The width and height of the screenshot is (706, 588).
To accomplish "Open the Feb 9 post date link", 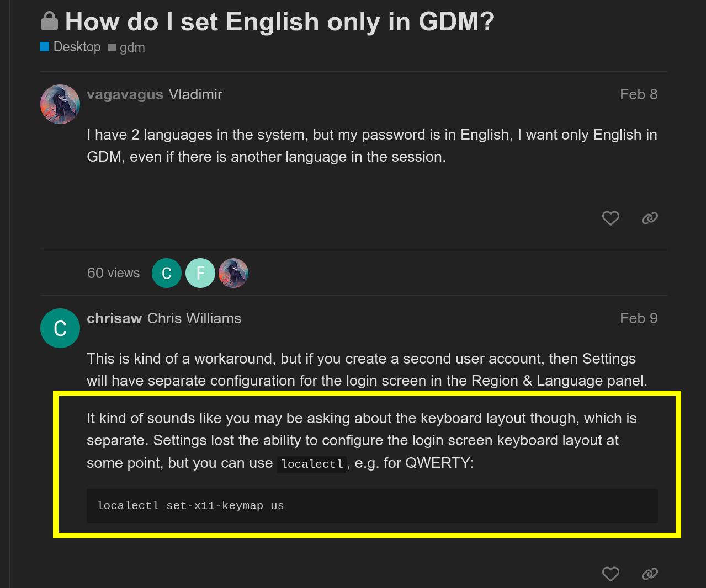I will pos(638,318).
